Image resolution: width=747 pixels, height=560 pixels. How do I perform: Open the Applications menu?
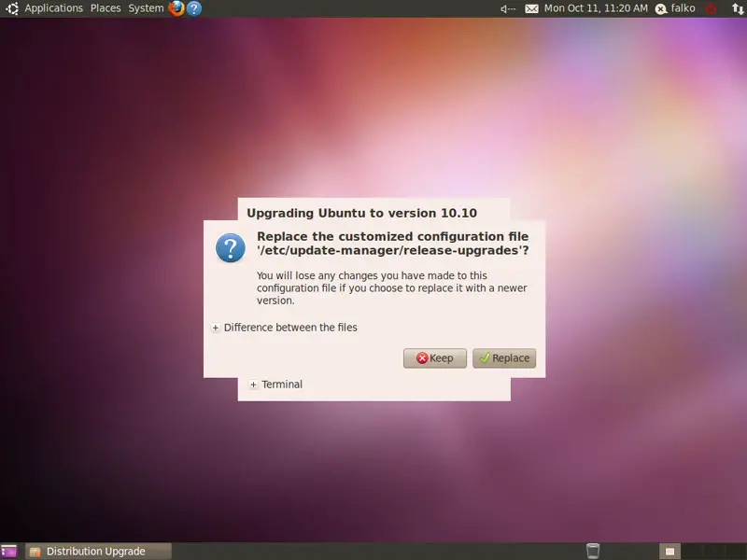coord(53,8)
